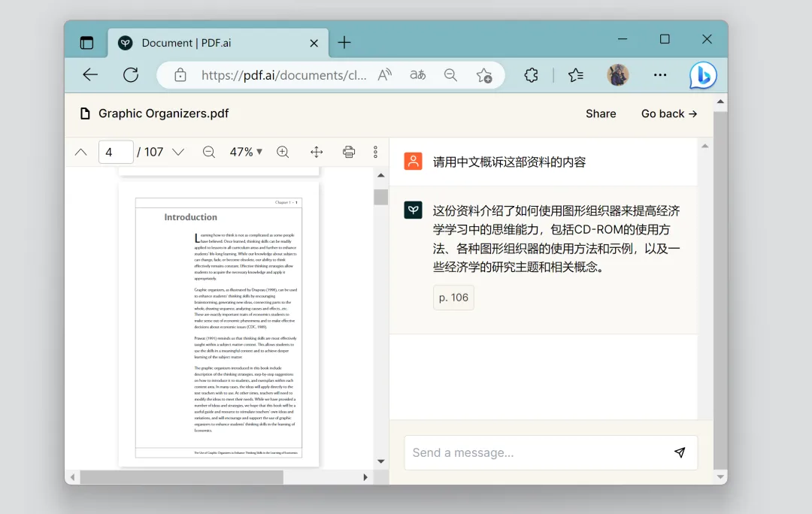The image size is (812, 514).
Task: Click Go back in the document header
Action: pos(668,113)
